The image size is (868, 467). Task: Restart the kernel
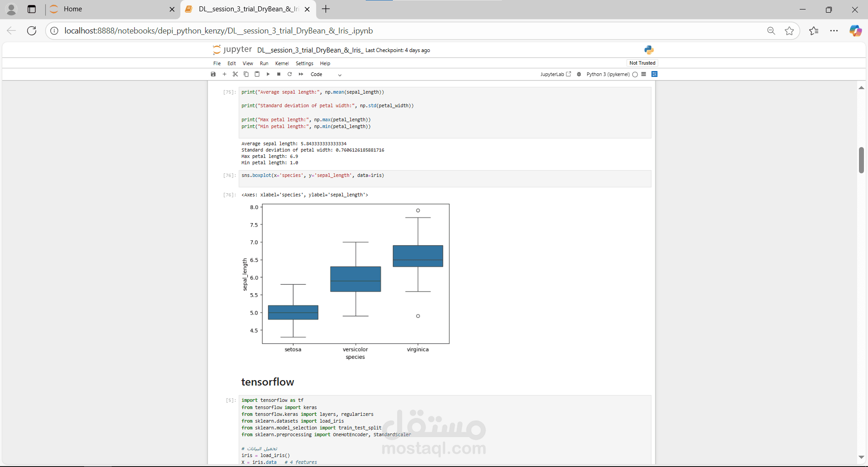tap(290, 74)
